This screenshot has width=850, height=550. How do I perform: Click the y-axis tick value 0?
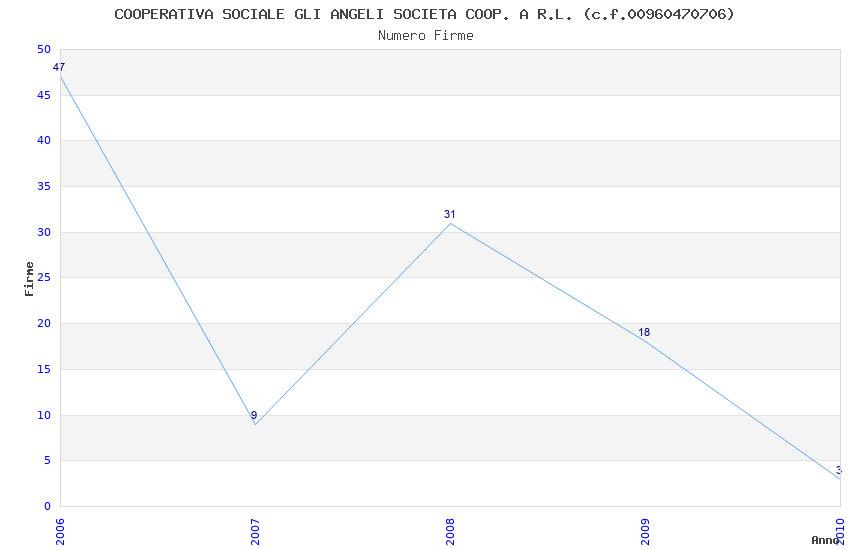tap(47, 506)
